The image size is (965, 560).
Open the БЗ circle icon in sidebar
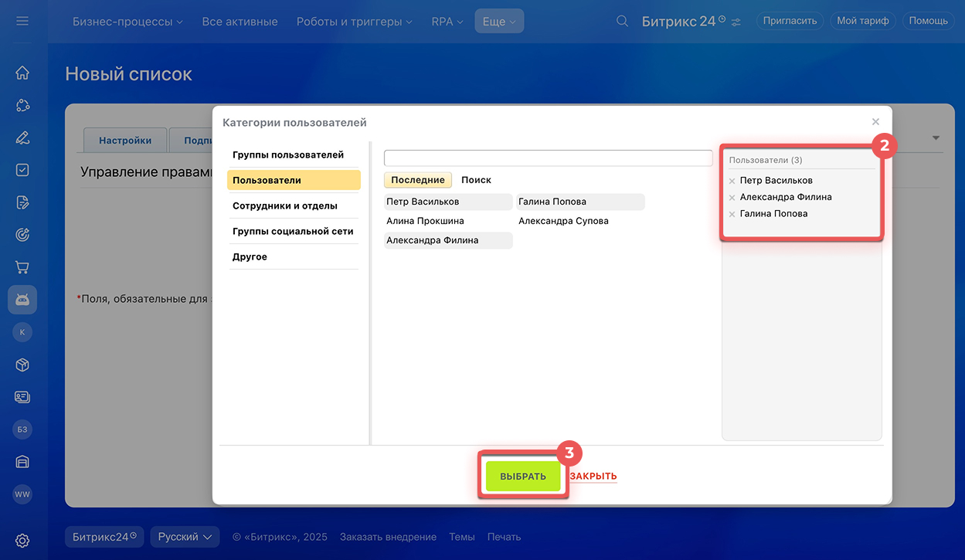coord(22,429)
